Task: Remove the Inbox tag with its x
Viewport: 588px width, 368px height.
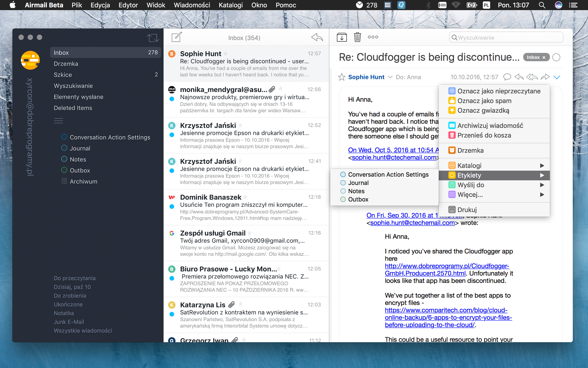Action: (544, 57)
